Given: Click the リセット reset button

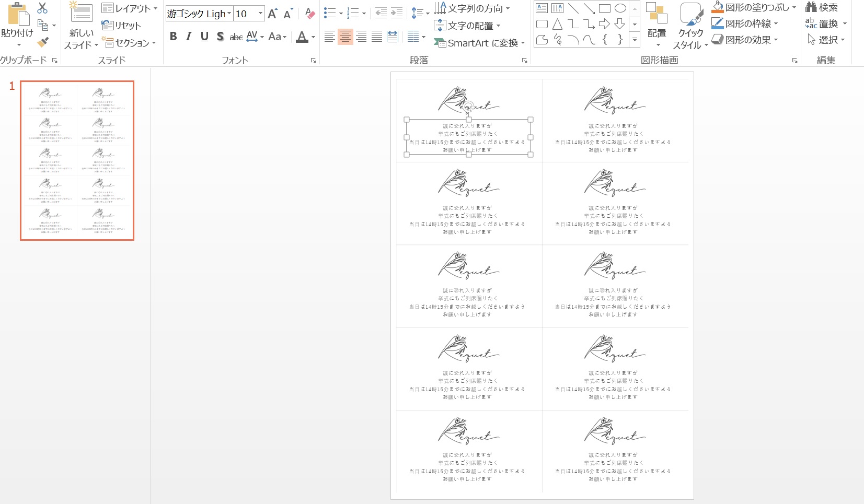Looking at the screenshot, I should coord(122,26).
